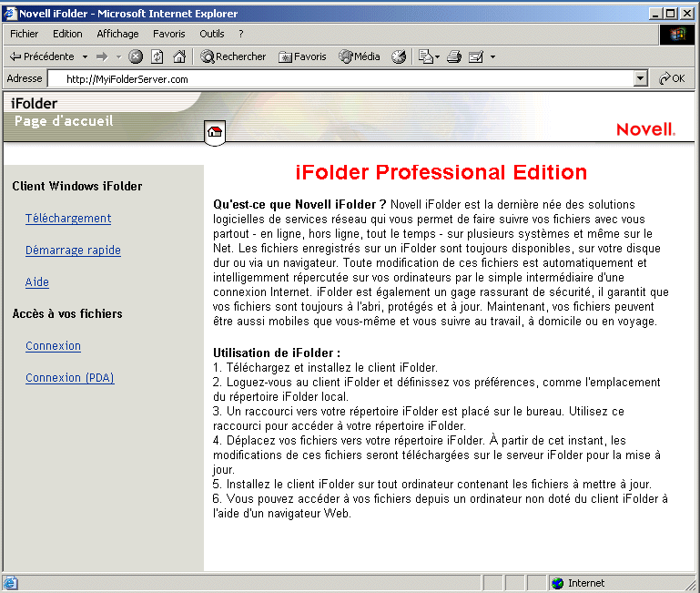The image size is (700, 593).
Task: Click the iFolder home page icon
Action: (x=215, y=131)
